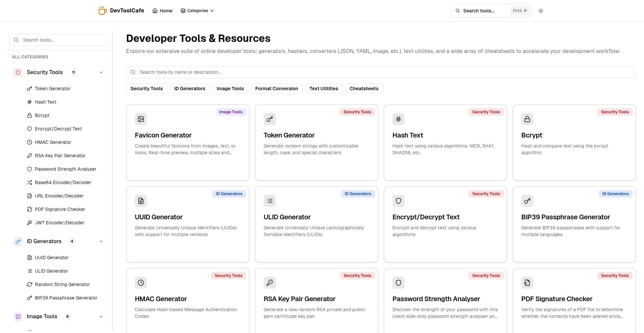644x333 pixels.
Task: Click the Favicon Generator card image icon
Action: pyautogui.click(x=141, y=119)
